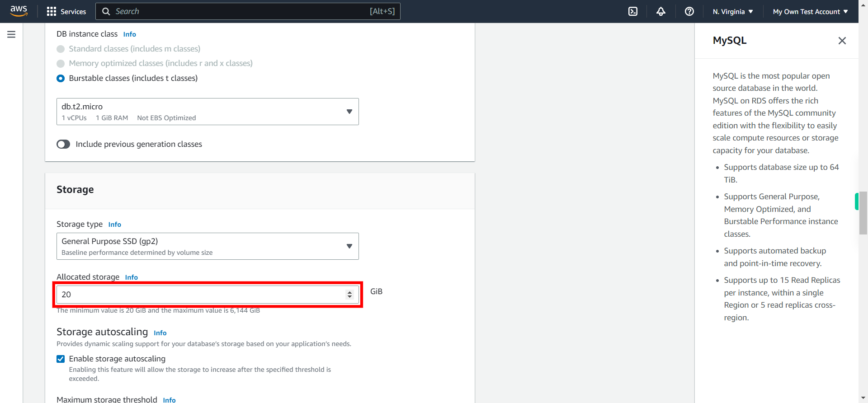Image resolution: width=868 pixels, height=403 pixels.
Task: Open the help question mark menu
Action: [x=689, y=11]
